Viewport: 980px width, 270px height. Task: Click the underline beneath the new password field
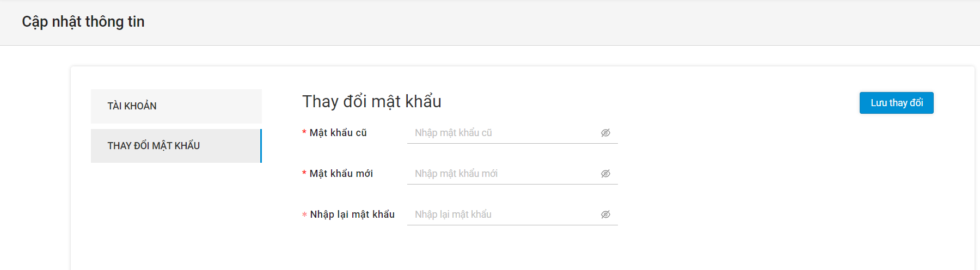tap(512, 185)
